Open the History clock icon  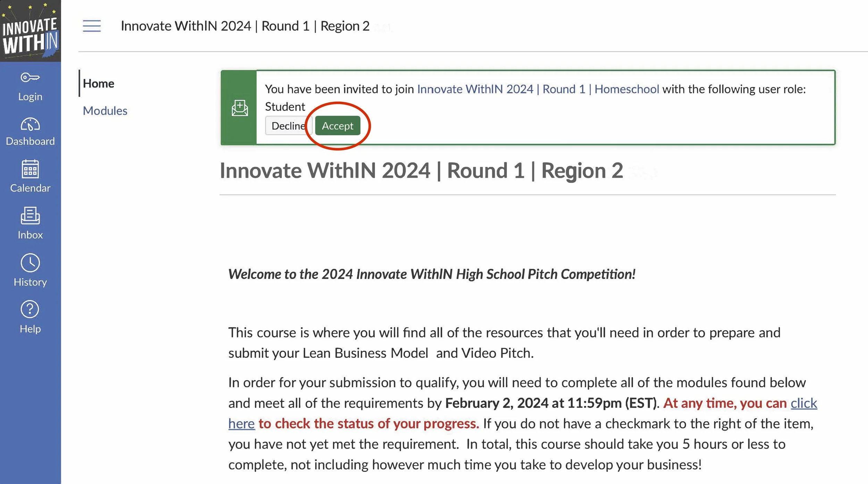click(30, 263)
